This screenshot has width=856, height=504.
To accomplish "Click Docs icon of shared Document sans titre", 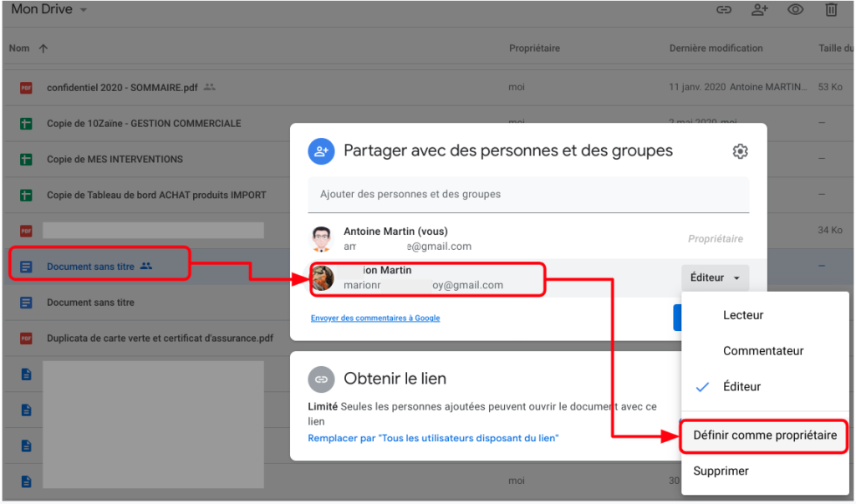I will 26,267.
